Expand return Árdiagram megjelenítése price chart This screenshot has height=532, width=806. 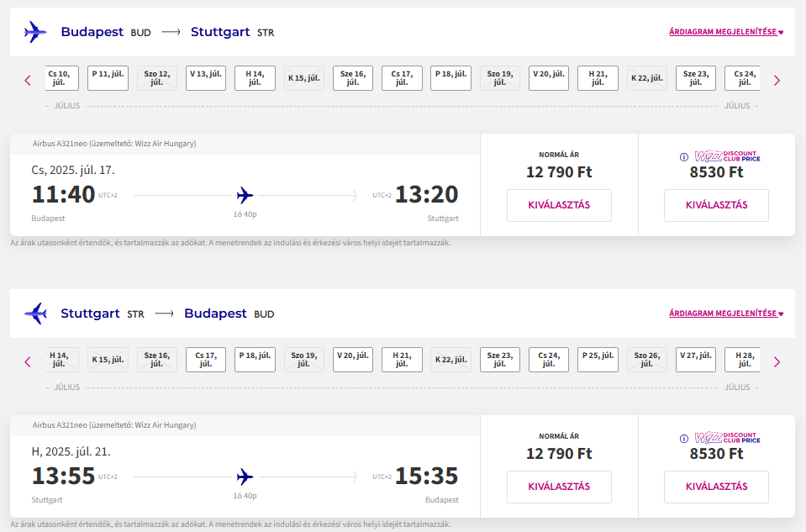(x=726, y=313)
